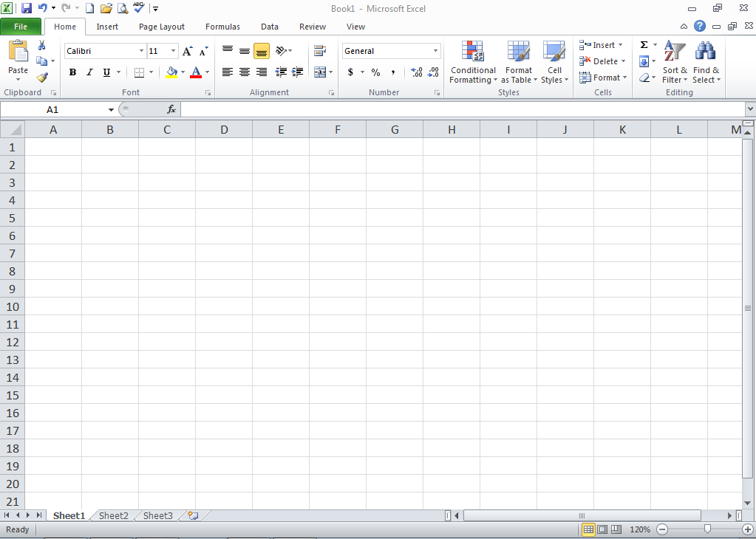The width and height of the screenshot is (756, 539).
Task: Open the Name Box dropdown arrow
Action: 111,109
